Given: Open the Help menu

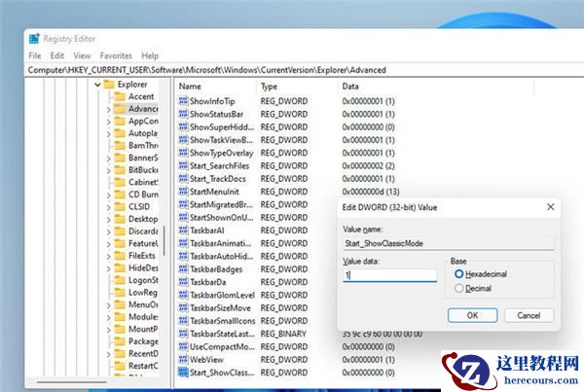Looking at the screenshot, I should tap(150, 55).
